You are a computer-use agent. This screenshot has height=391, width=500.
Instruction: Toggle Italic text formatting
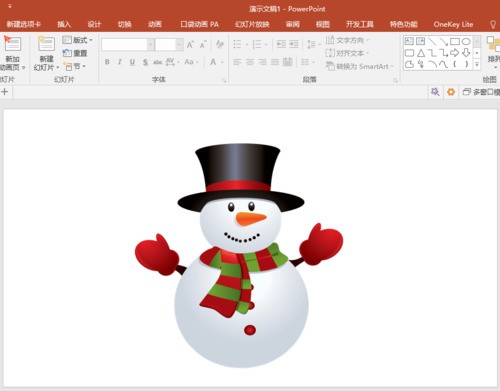(x=119, y=62)
